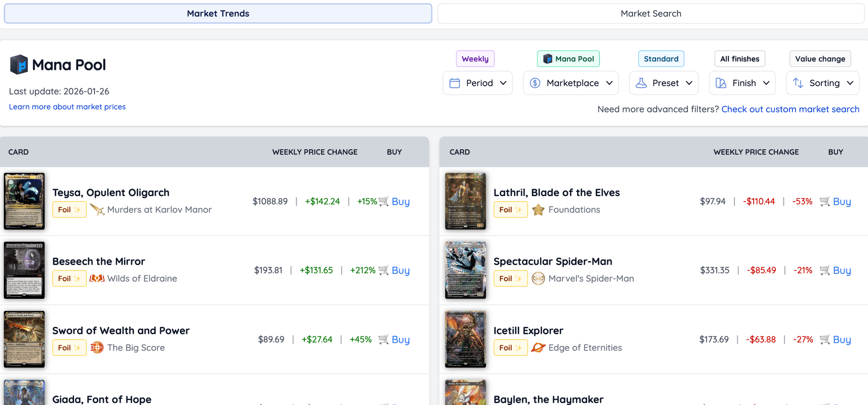
Task: Click the All finishes badge
Action: click(740, 59)
